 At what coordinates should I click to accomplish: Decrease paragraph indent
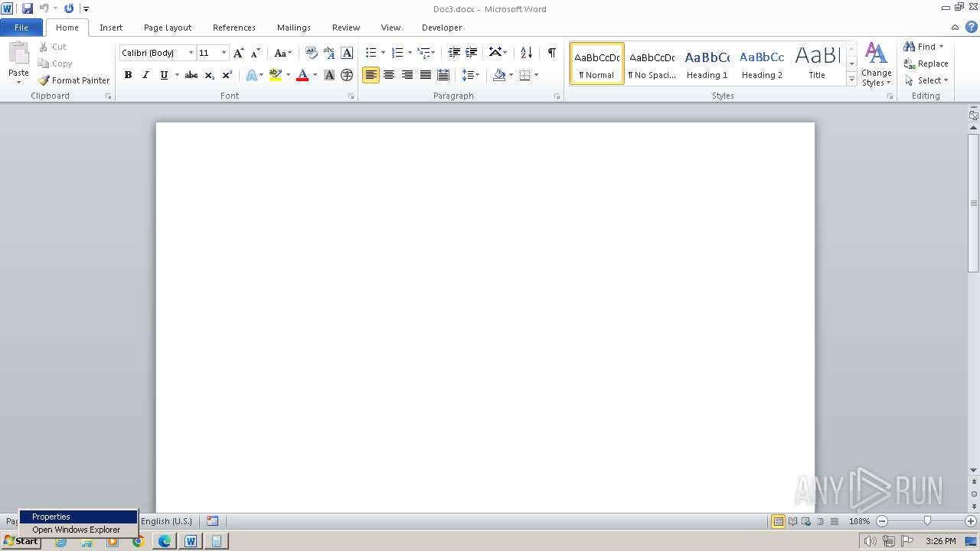[x=454, y=53]
